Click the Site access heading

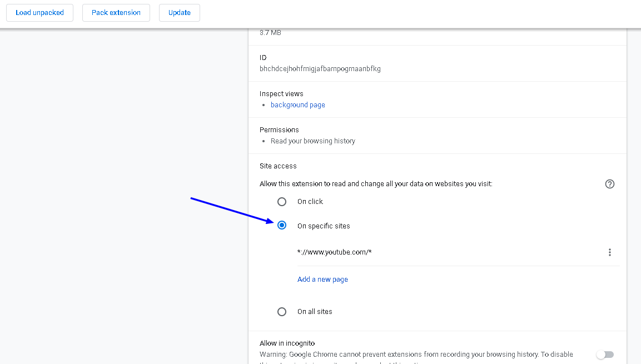278,166
